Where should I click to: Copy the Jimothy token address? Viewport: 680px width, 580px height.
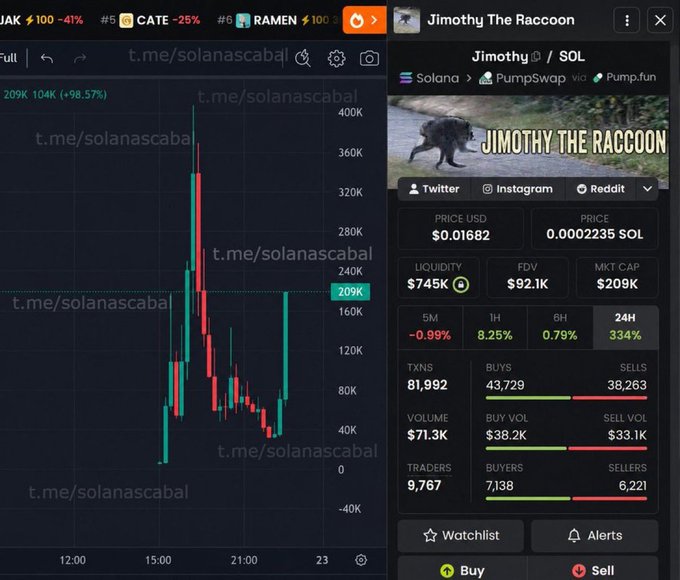(x=536, y=56)
